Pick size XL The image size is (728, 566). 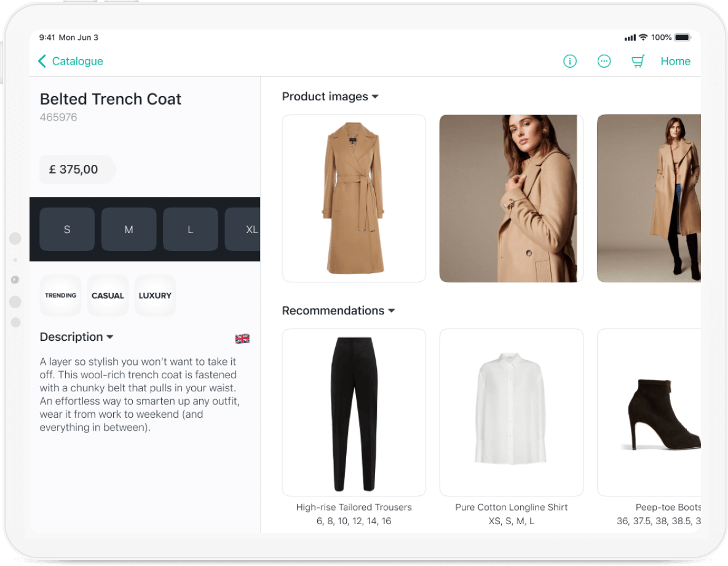coord(246,229)
